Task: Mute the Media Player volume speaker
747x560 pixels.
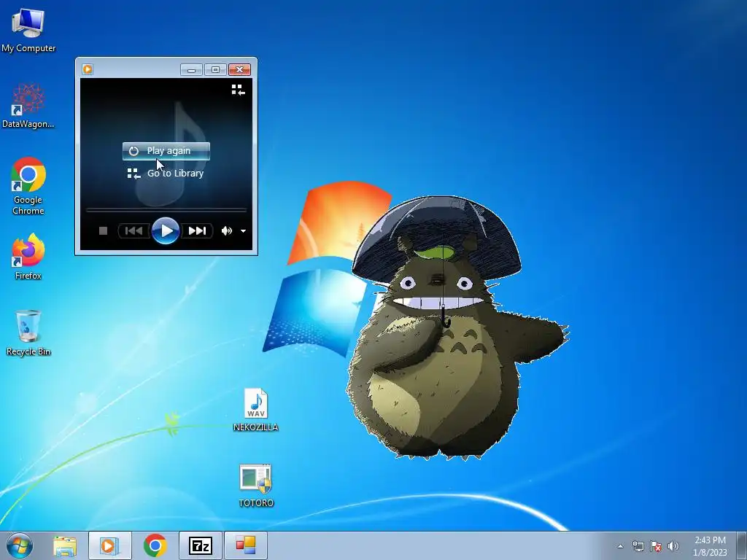Action: [x=226, y=231]
